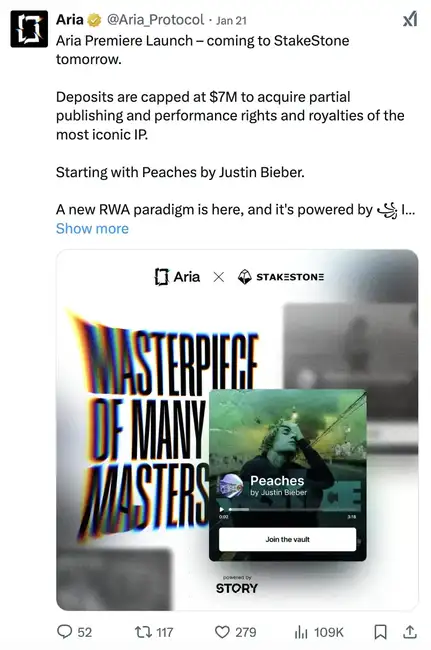
Task: Open the Grok icon at top right
Action: [x=409, y=19]
